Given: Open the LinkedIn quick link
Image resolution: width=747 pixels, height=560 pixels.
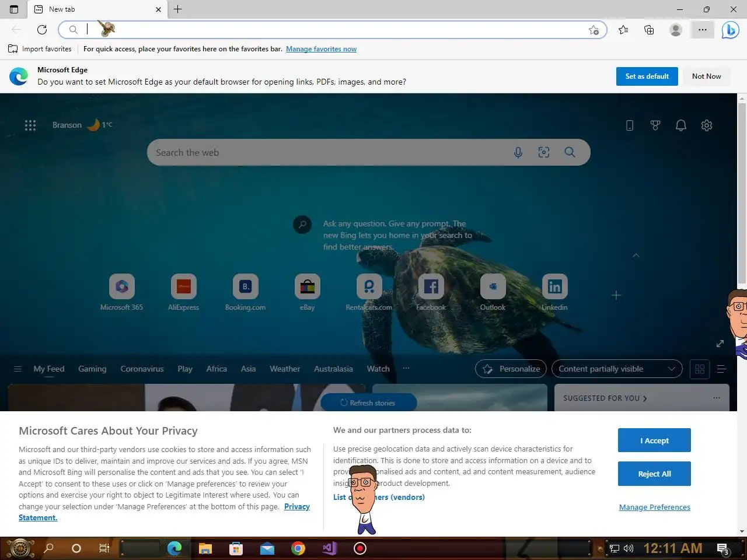Looking at the screenshot, I should point(554,292).
